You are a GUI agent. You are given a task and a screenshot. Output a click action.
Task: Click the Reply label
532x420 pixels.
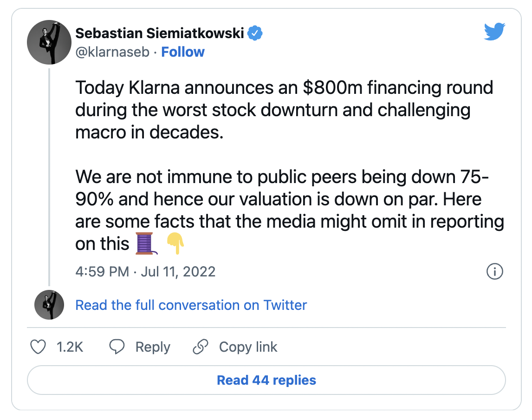tap(153, 347)
